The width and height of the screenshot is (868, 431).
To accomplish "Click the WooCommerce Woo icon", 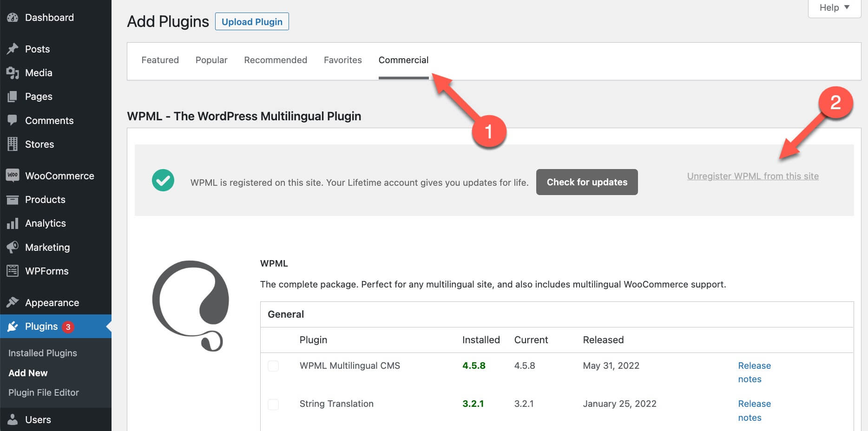I will tap(13, 175).
